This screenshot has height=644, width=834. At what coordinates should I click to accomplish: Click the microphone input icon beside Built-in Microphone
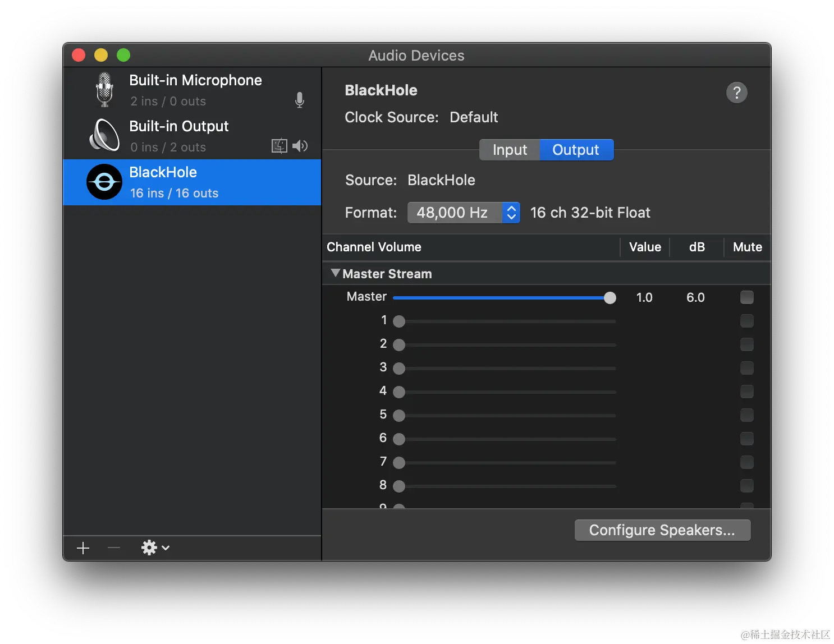pyautogui.click(x=300, y=100)
